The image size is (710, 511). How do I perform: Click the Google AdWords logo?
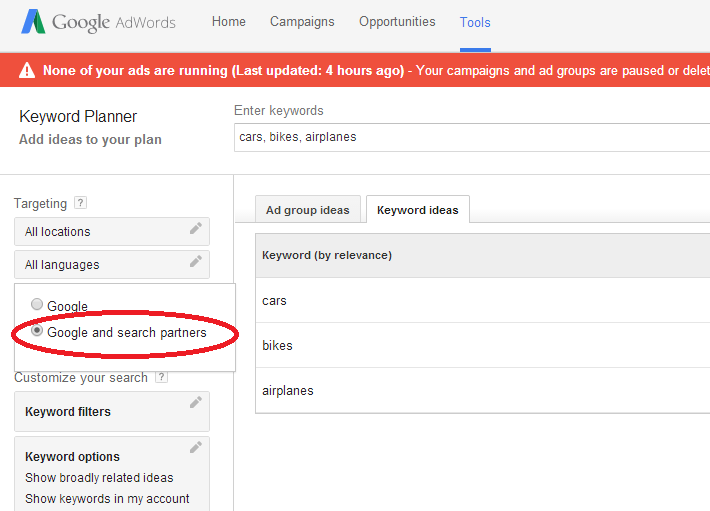click(98, 22)
